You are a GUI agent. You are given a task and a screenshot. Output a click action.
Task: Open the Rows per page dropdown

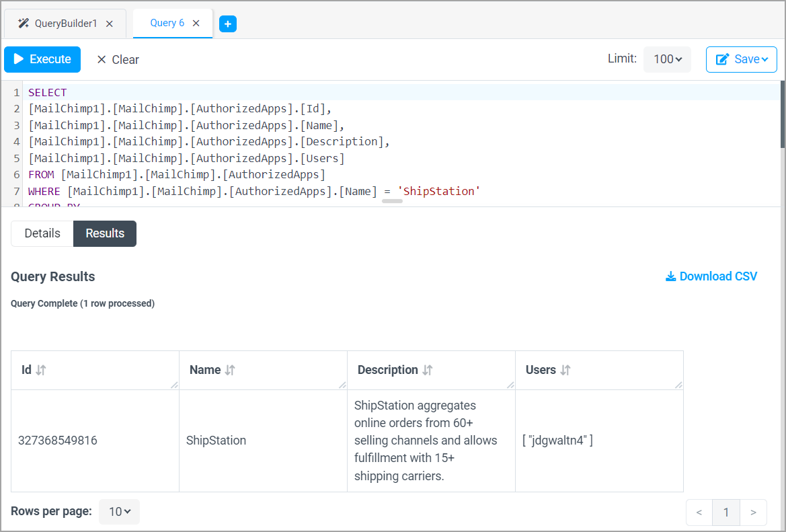[x=119, y=511]
